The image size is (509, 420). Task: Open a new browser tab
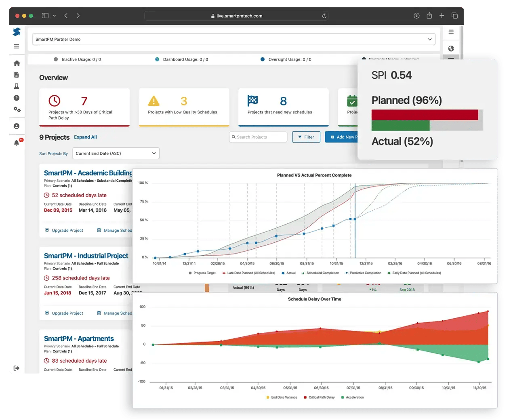[442, 16]
